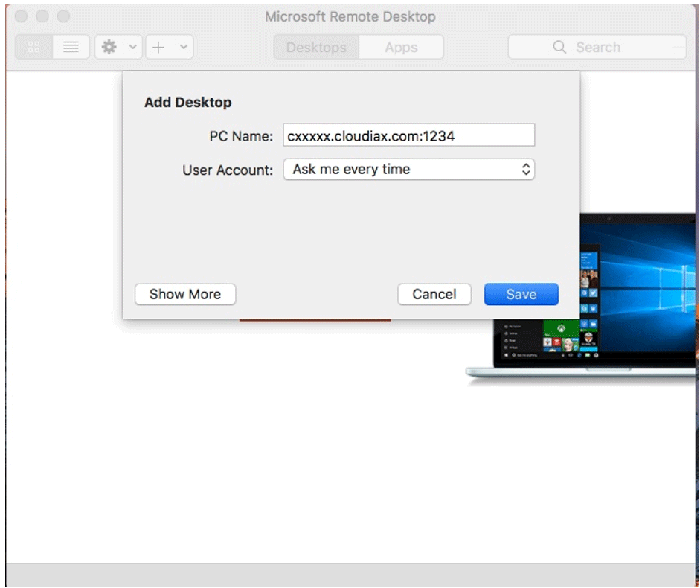Viewport: 700px width, 588px height.
Task: Click the PC Name label
Action: (241, 135)
